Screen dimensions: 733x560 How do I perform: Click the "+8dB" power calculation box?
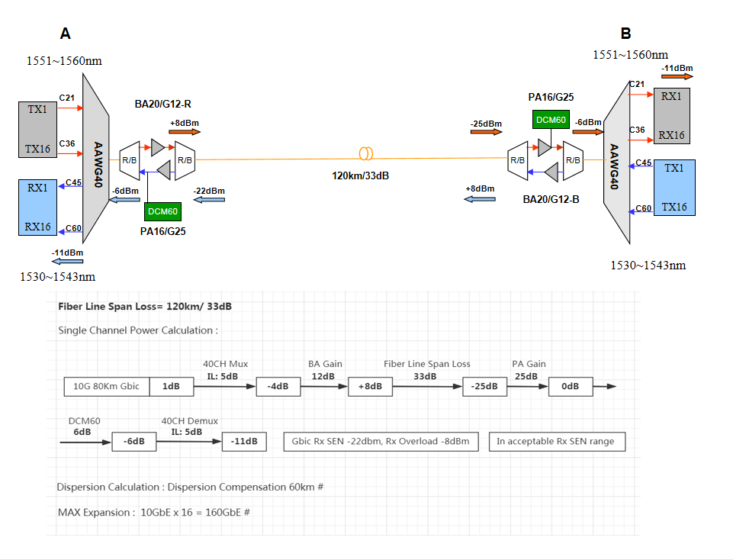point(370,387)
